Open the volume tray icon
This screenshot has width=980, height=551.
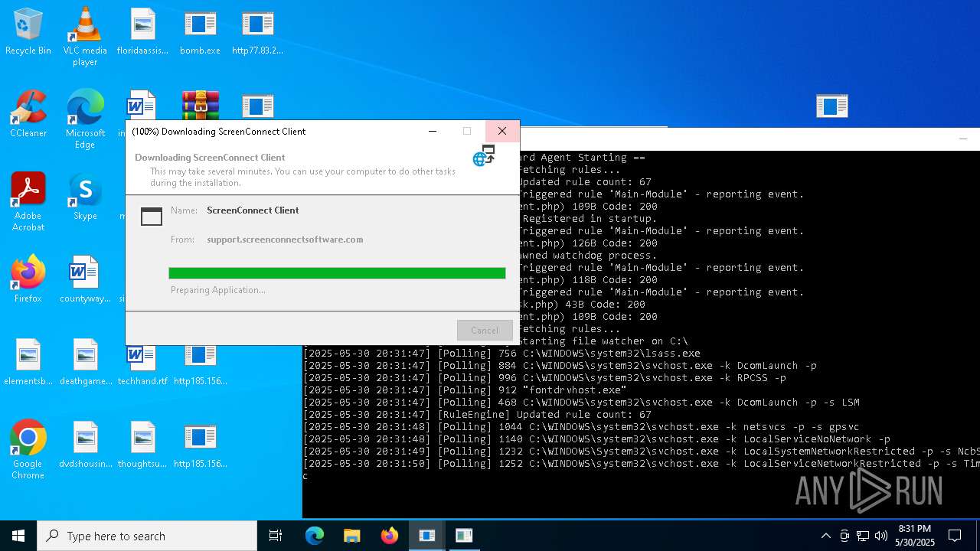coord(881,536)
